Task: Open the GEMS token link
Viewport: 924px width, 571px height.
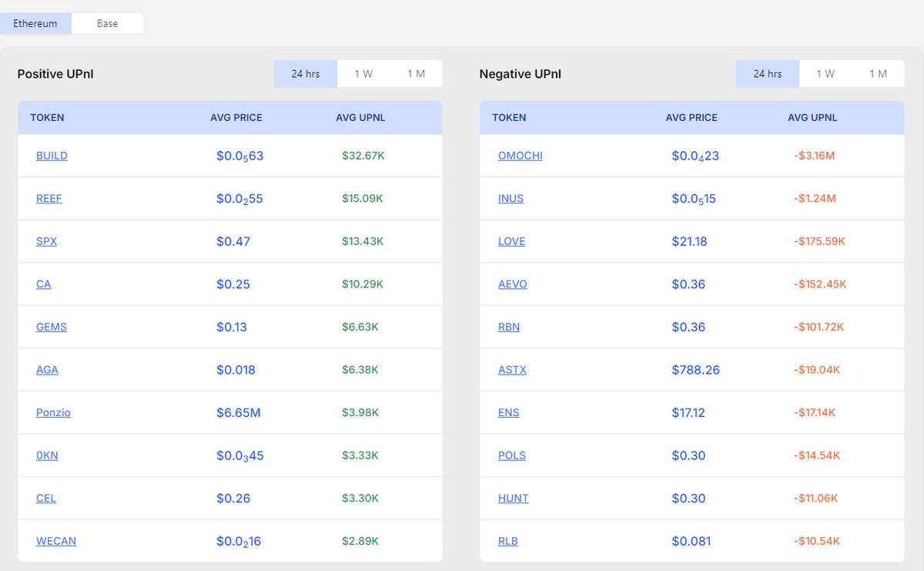Action: pyautogui.click(x=52, y=327)
